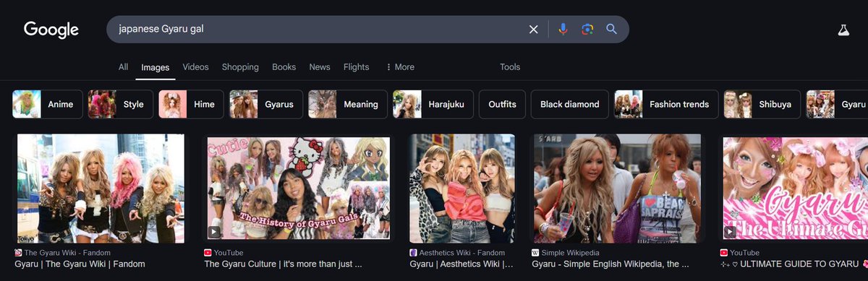The width and height of the screenshot is (868, 281).
Task: Select the Hime filter chip
Action: click(x=191, y=104)
